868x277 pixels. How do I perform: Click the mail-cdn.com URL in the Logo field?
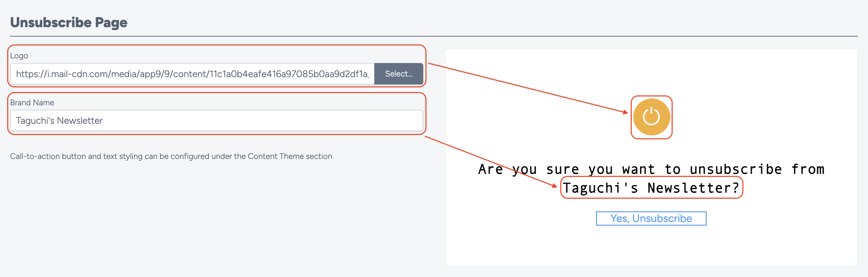pyautogui.click(x=192, y=74)
